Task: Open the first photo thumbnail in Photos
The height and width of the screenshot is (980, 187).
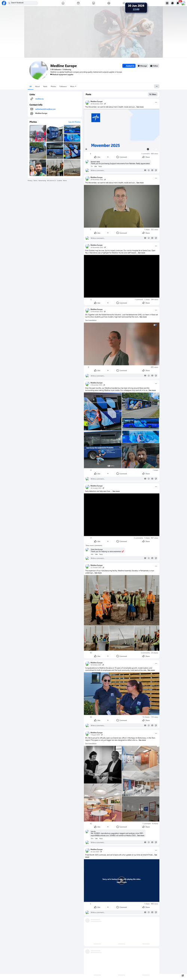Action: click(38, 133)
